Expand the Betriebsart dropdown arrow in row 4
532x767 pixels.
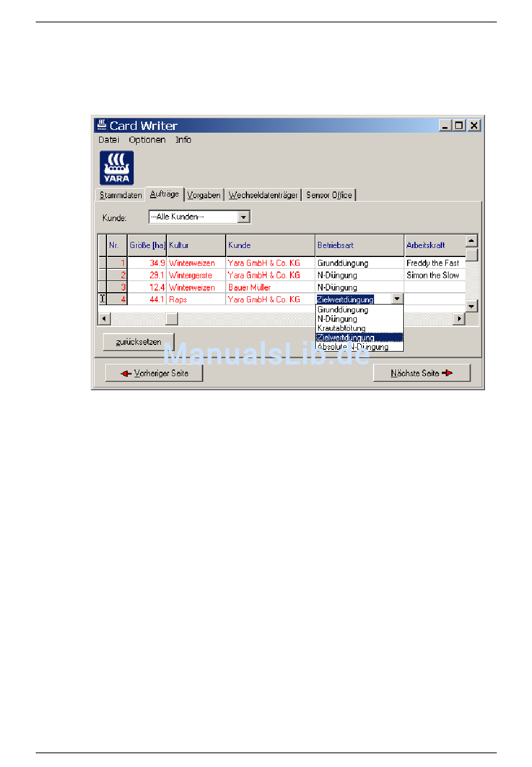pyautogui.click(x=397, y=300)
